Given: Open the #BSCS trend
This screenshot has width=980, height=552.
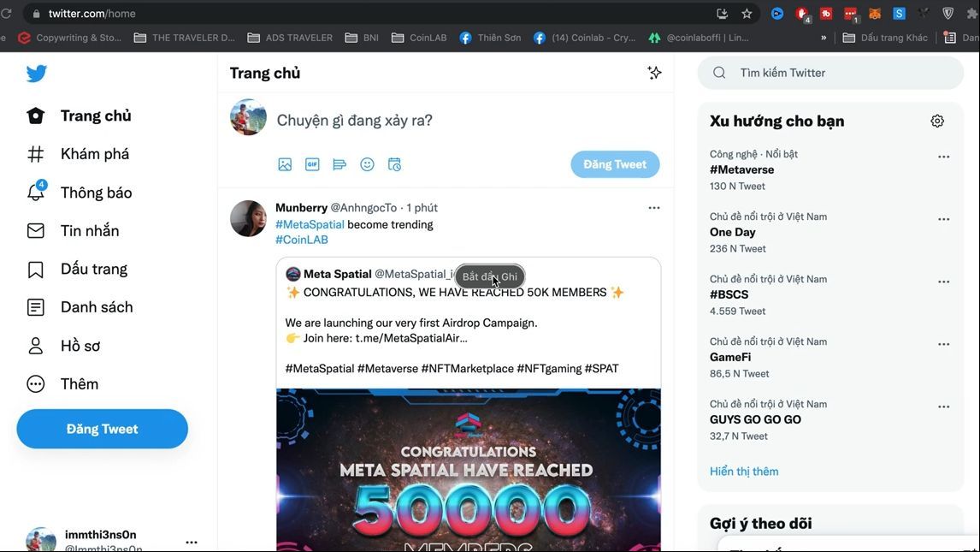Looking at the screenshot, I should coord(729,294).
